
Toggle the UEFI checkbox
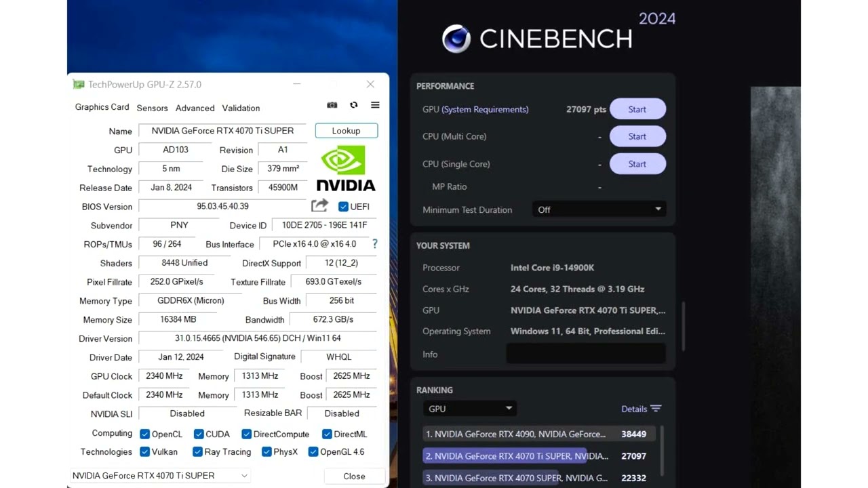pyautogui.click(x=343, y=207)
